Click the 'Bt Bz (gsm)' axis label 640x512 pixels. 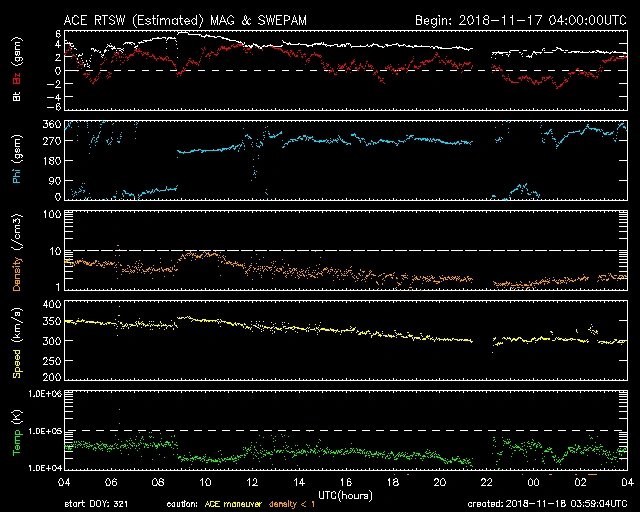17,69
